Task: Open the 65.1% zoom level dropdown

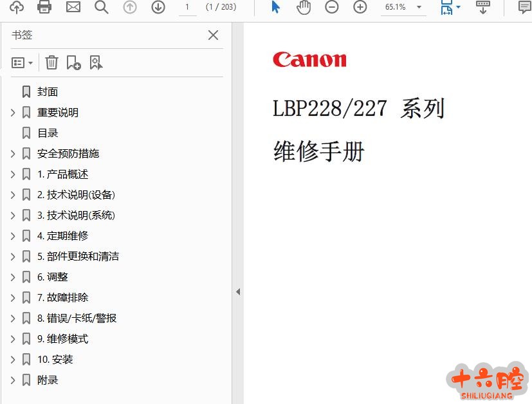Action: (x=419, y=7)
